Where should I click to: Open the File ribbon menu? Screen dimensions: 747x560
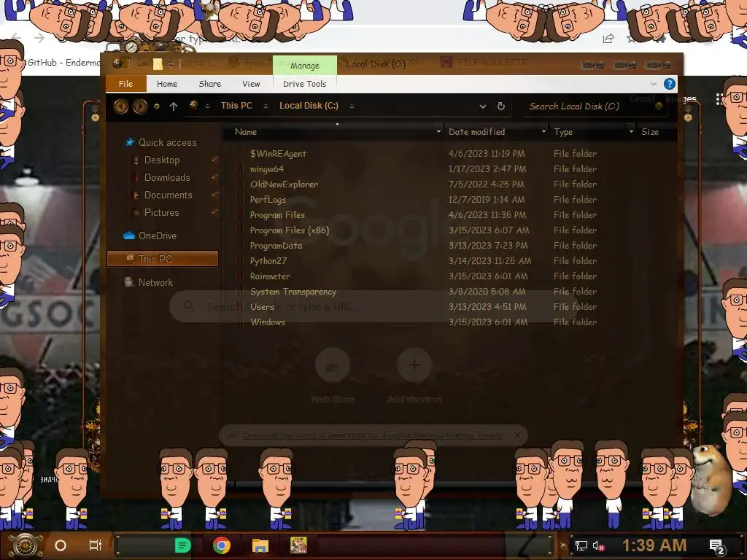[125, 84]
